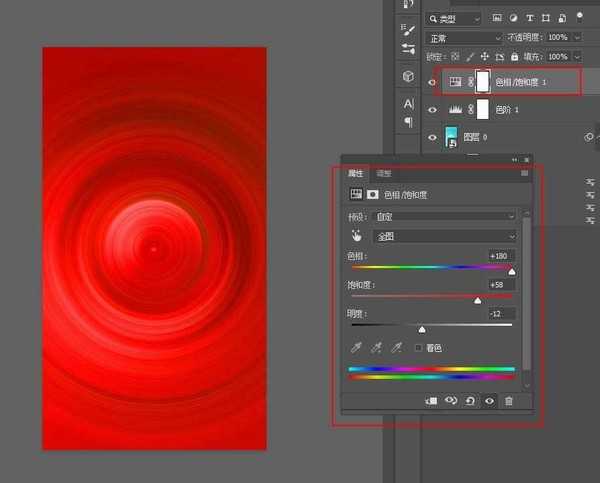The image size is (600, 483).
Task: Open the 正常 blend mode dropdown
Action: [x=463, y=38]
